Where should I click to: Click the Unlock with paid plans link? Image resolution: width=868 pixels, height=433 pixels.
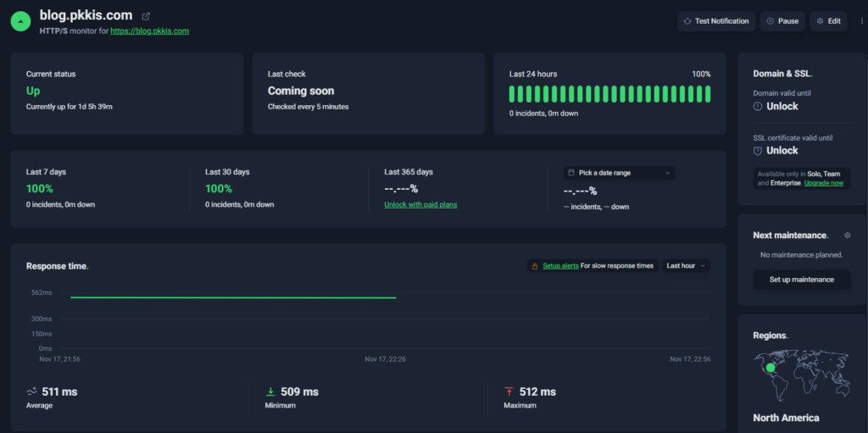[420, 205]
